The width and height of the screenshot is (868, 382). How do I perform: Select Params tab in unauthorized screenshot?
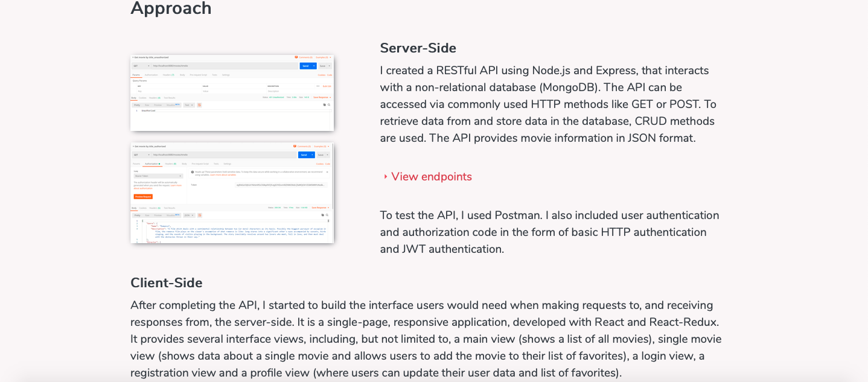136,75
